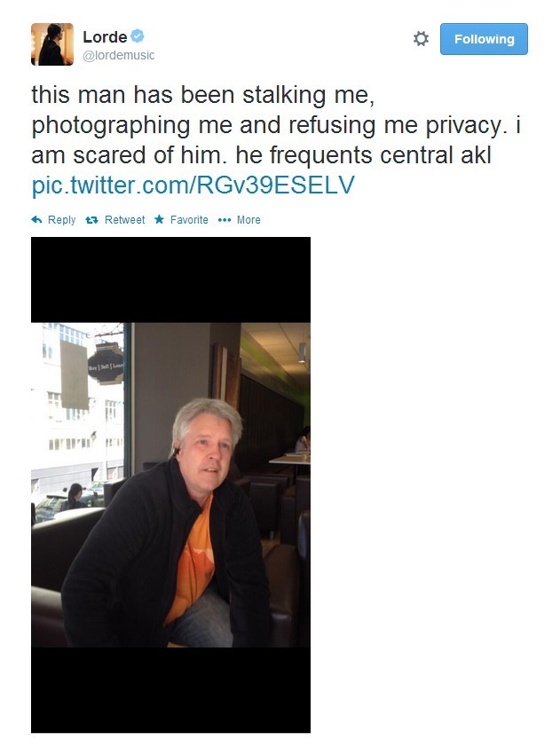The width and height of the screenshot is (560, 749).
Task: Expand the More actions label
Action: pyautogui.click(x=249, y=220)
